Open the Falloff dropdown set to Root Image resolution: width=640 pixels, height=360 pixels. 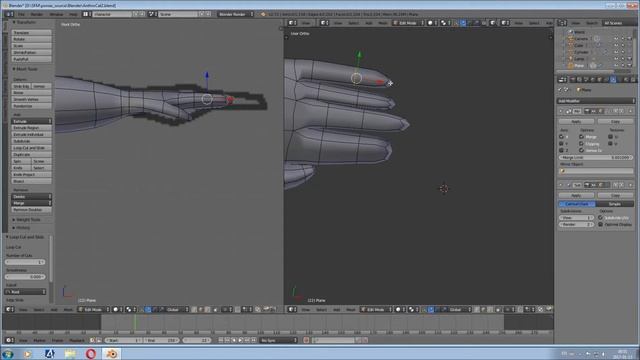25,292
